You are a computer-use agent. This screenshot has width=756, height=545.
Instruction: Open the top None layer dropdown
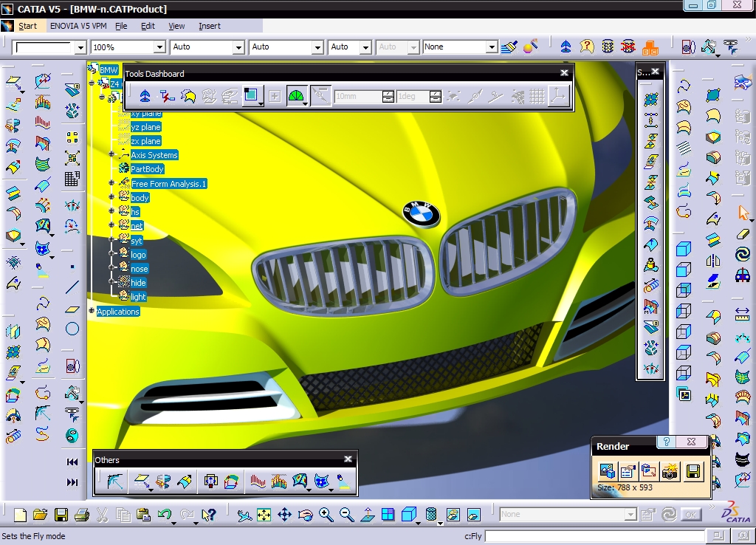coord(492,47)
